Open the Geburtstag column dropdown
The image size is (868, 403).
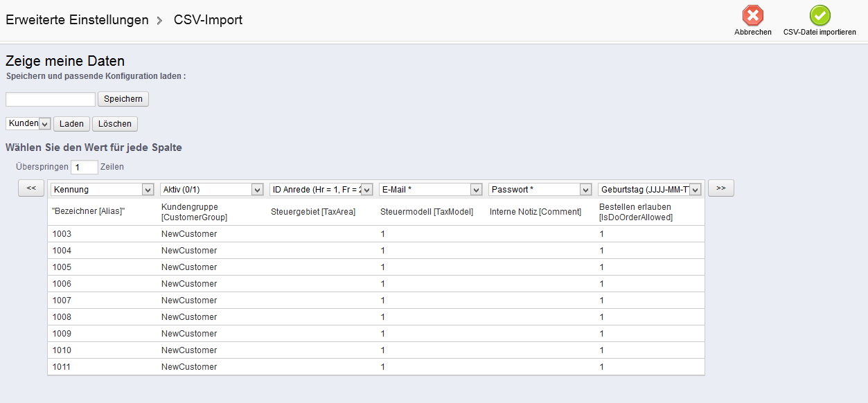coord(649,190)
